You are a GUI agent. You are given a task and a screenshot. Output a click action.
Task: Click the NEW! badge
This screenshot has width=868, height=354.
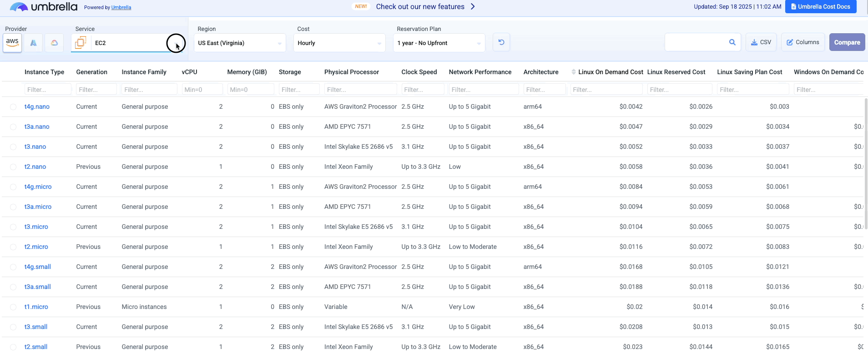pos(361,6)
